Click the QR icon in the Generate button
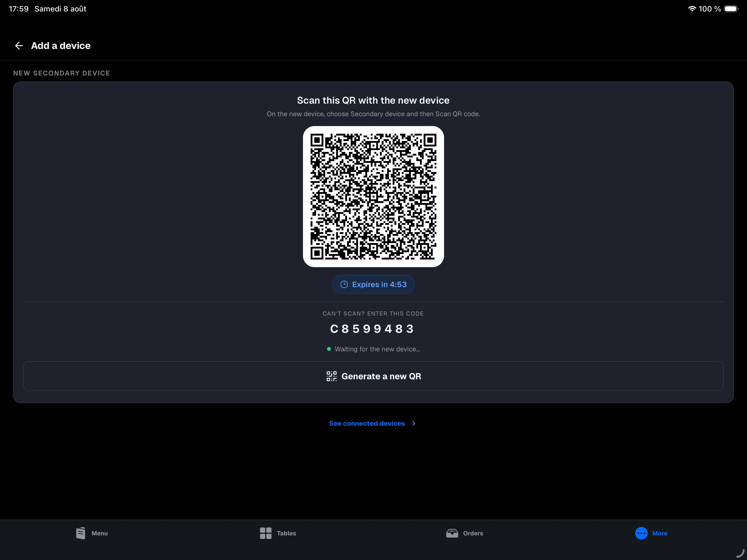The height and width of the screenshot is (560, 747). (x=332, y=376)
